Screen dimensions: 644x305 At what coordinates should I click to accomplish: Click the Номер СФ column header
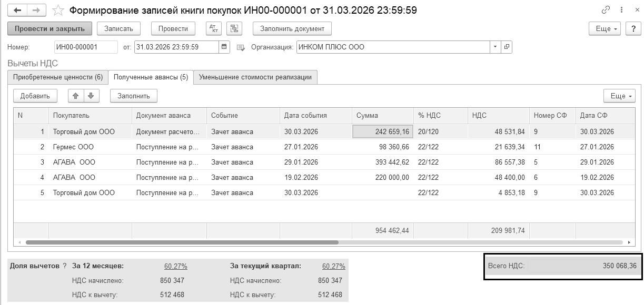552,115
